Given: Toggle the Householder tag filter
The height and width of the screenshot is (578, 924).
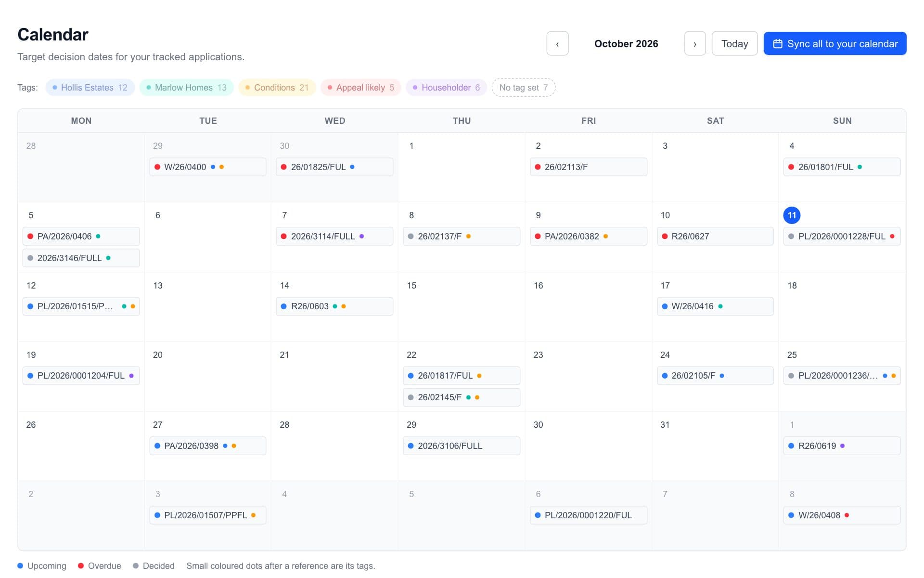Looking at the screenshot, I should point(446,88).
